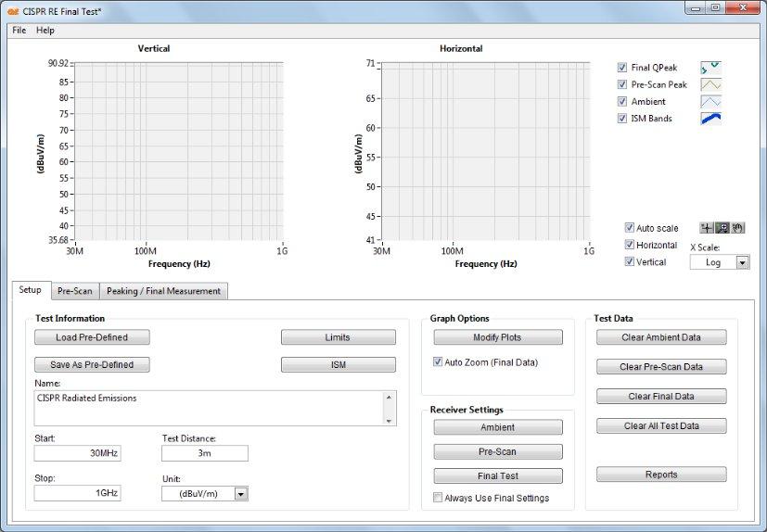Click the Horizontal graph plot area

coord(486,152)
